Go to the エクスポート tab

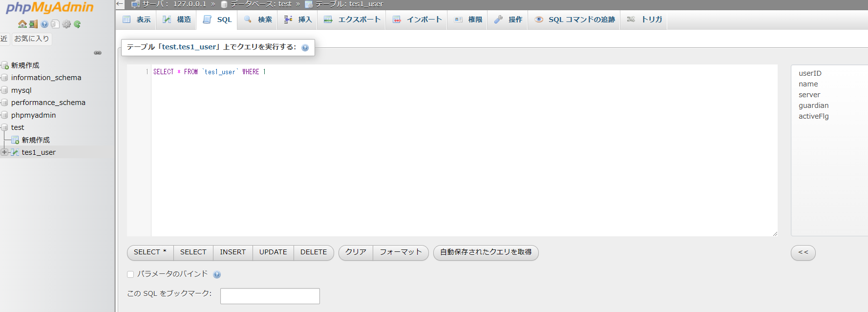point(352,20)
